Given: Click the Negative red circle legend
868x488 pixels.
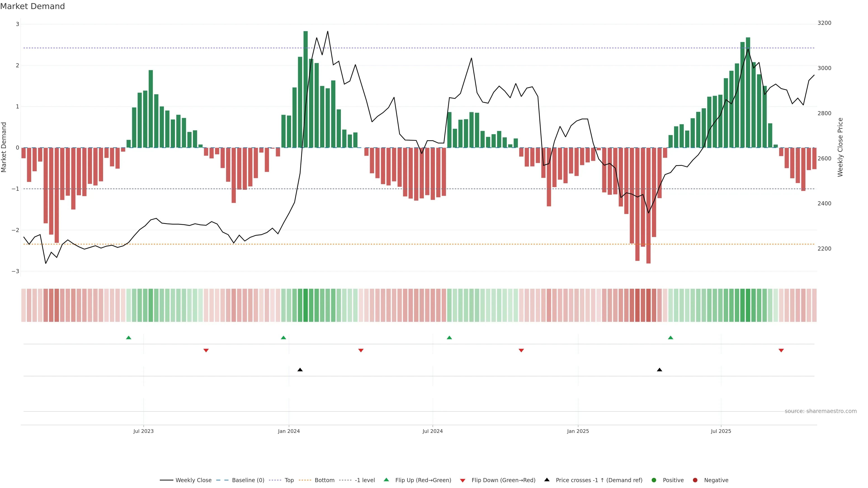Looking at the screenshot, I should (x=695, y=480).
